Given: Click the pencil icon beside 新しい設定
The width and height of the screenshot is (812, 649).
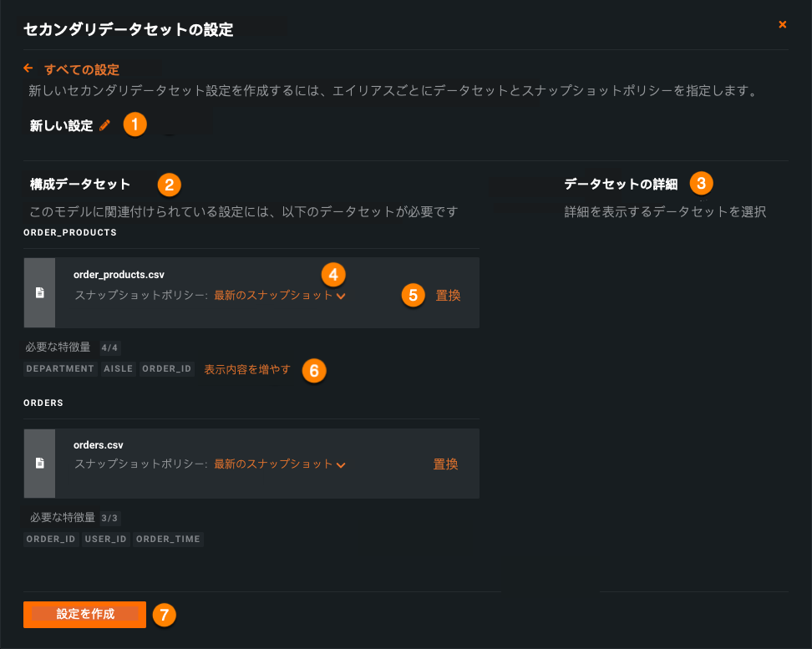Looking at the screenshot, I should click(104, 125).
